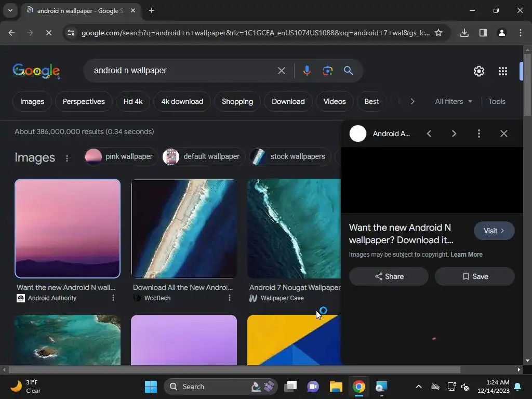Show previous image in preview panel

(x=429, y=134)
